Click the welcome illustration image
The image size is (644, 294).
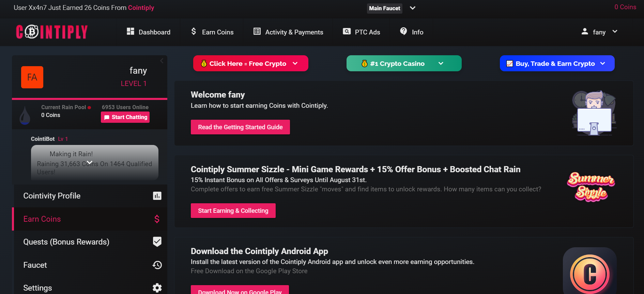click(594, 113)
